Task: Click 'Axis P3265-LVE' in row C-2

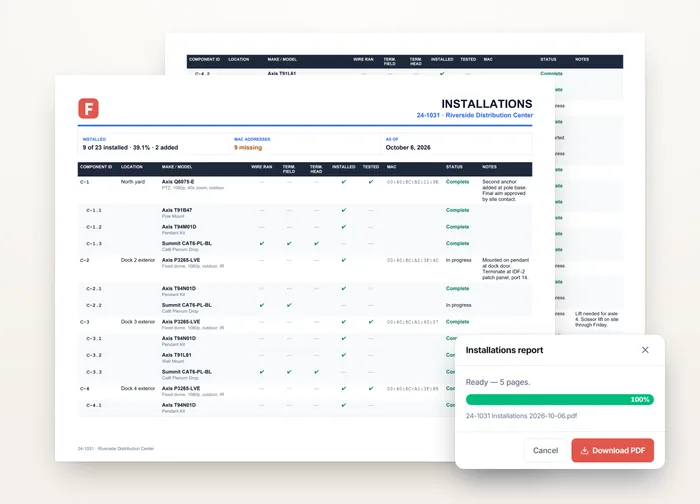Action: [181, 260]
